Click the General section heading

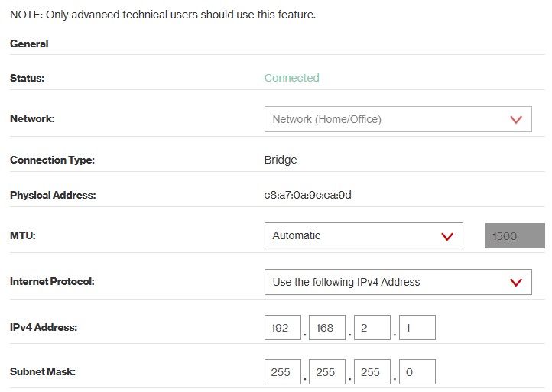point(29,44)
